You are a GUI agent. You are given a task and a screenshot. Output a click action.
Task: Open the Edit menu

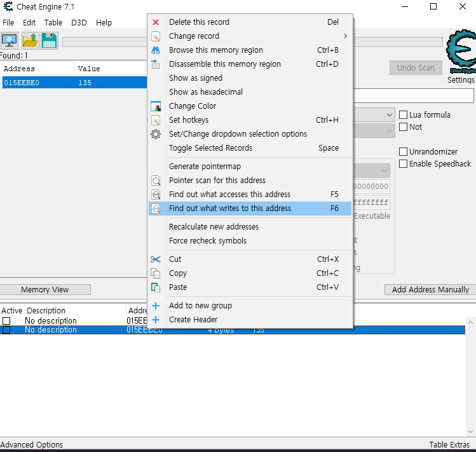click(x=29, y=23)
